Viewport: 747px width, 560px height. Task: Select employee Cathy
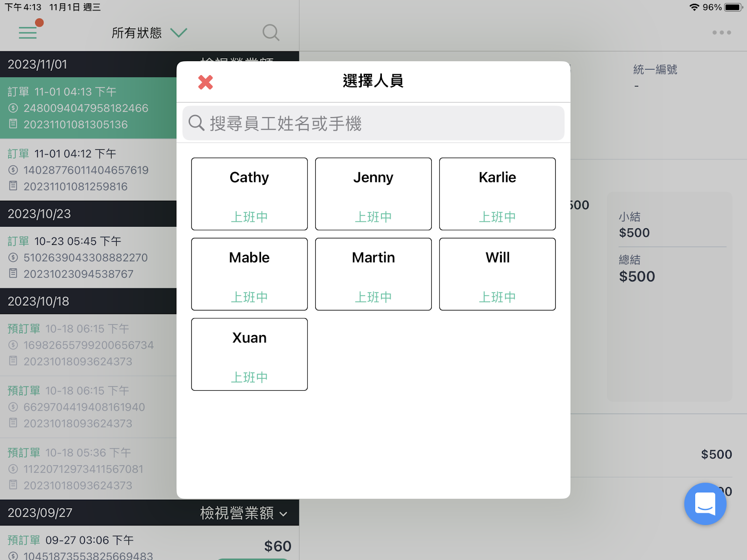[x=249, y=194]
